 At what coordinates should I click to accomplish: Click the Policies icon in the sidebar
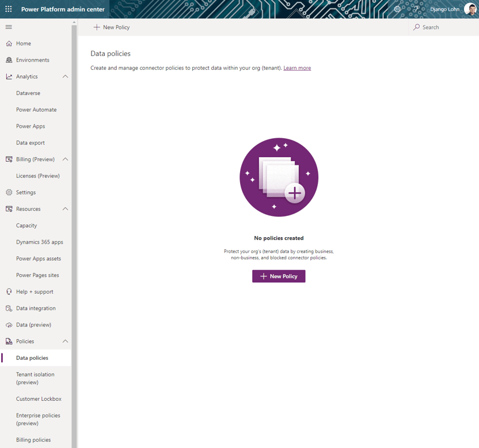point(9,341)
